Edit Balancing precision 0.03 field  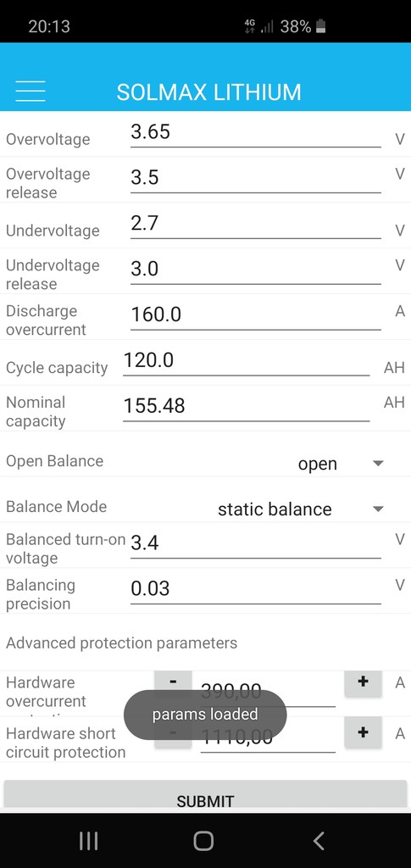click(x=256, y=590)
